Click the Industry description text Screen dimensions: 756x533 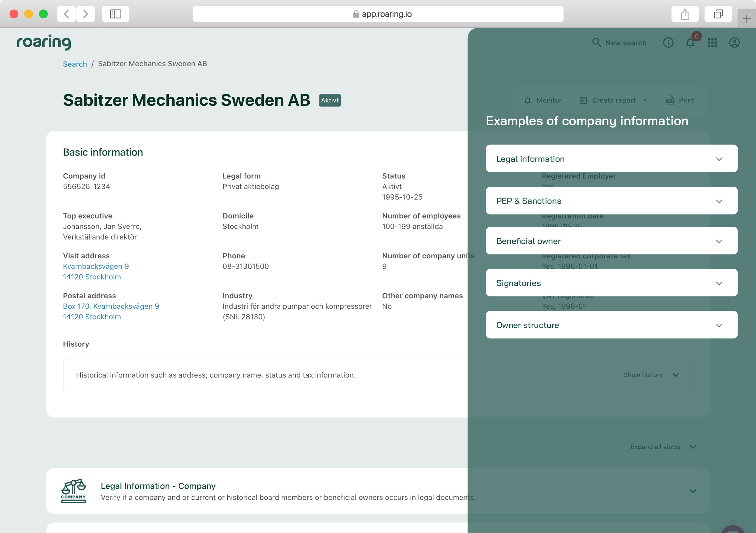[x=297, y=311]
